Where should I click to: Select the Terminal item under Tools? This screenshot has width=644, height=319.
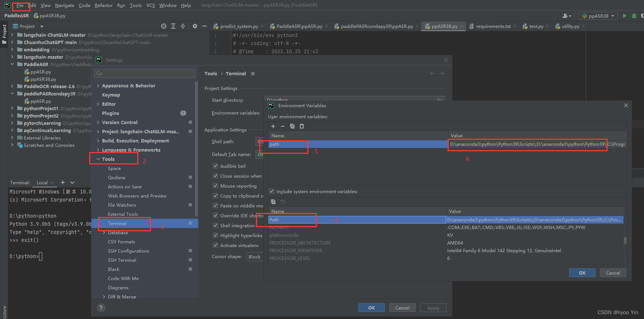145,223
